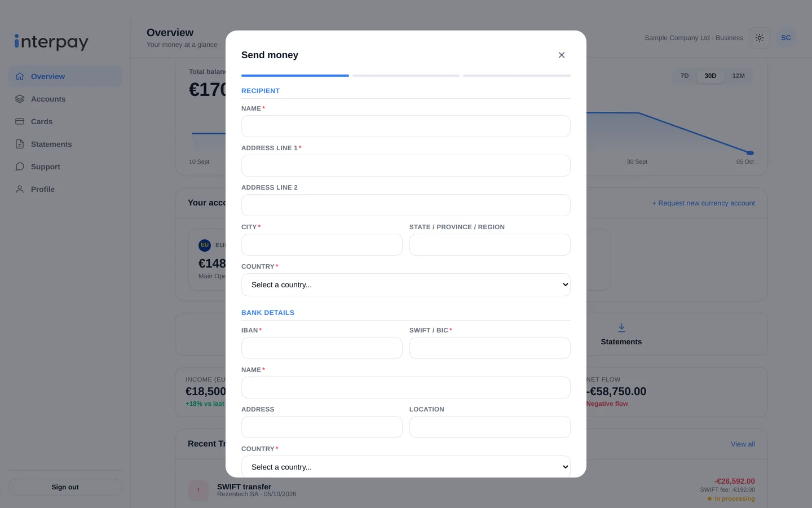Click the Profile person icon
This screenshot has height=508, width=812.
coord(20,189)
